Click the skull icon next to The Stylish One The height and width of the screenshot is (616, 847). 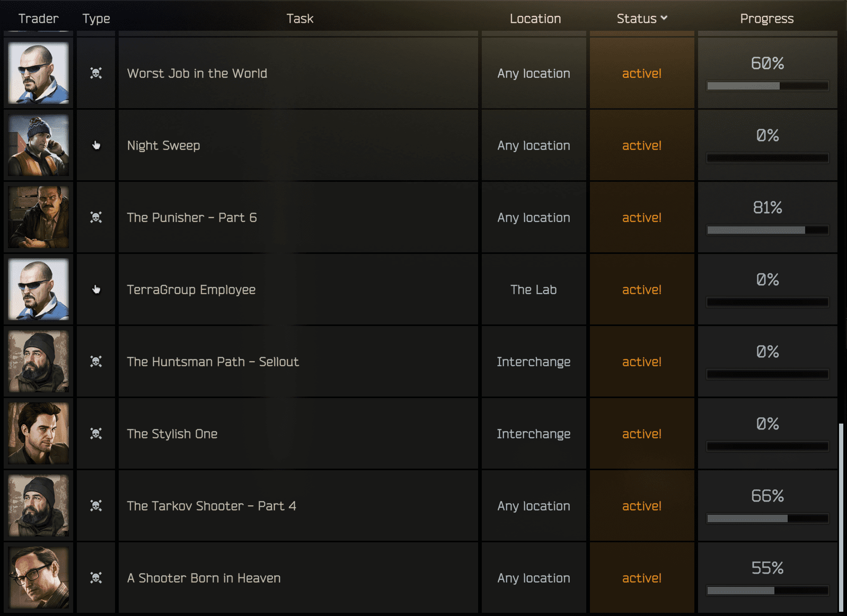click(96, 434)
